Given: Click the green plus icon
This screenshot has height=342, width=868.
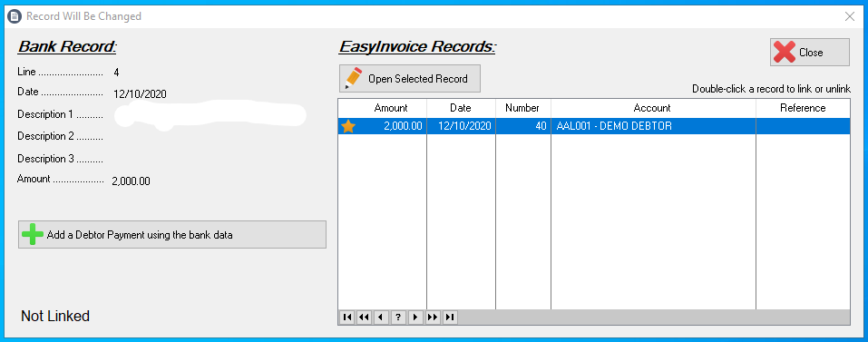Looking at the screenshot, I should coord(32,235).
